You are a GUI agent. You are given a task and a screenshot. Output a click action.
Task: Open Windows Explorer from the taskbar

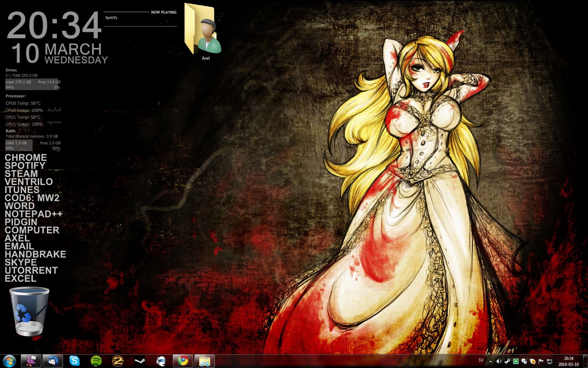[204, 361]
